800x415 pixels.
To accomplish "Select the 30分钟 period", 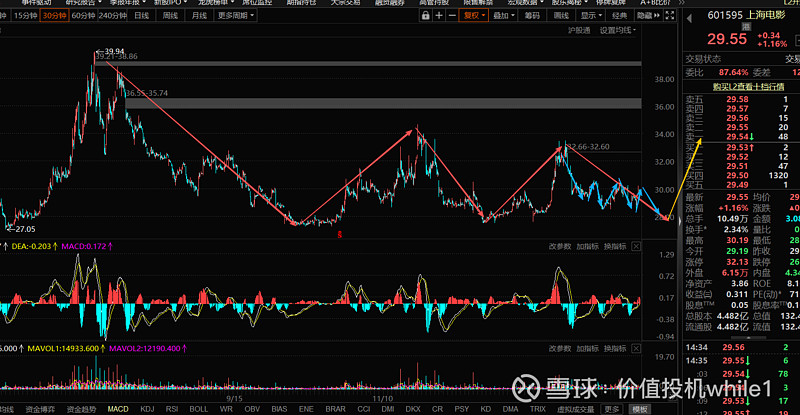I will [54, 15].
